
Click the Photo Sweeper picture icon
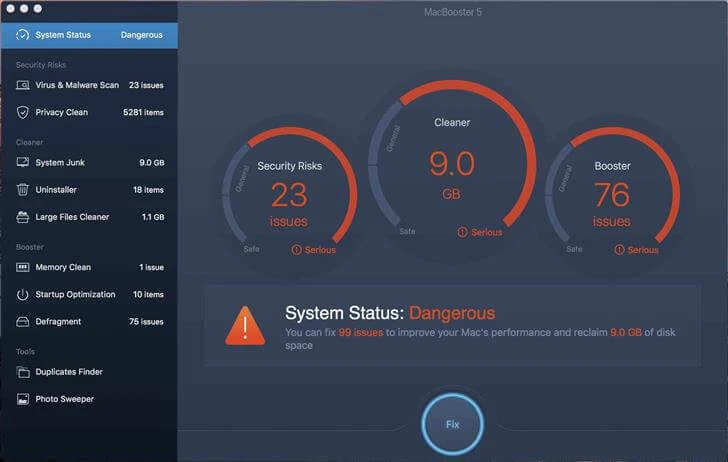(x=23, y=399)
